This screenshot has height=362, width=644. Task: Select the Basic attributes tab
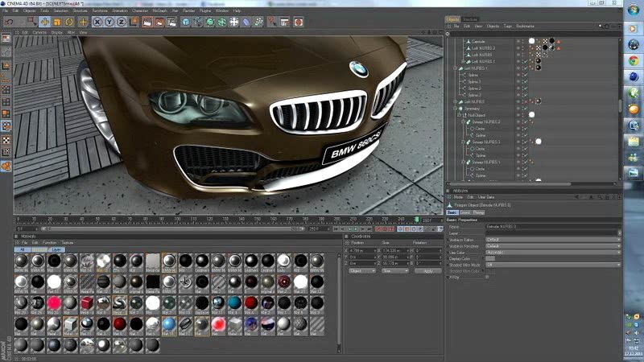tap(452, 212)
